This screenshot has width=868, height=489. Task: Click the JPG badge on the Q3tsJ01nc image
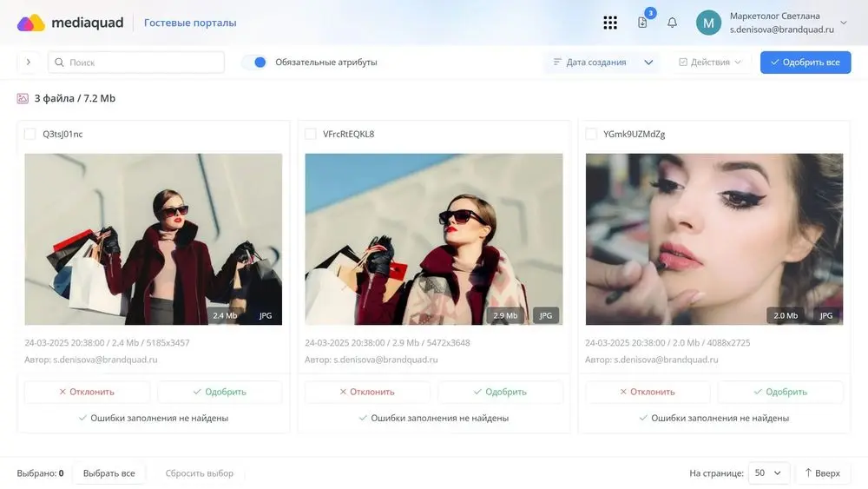point(266,315)
